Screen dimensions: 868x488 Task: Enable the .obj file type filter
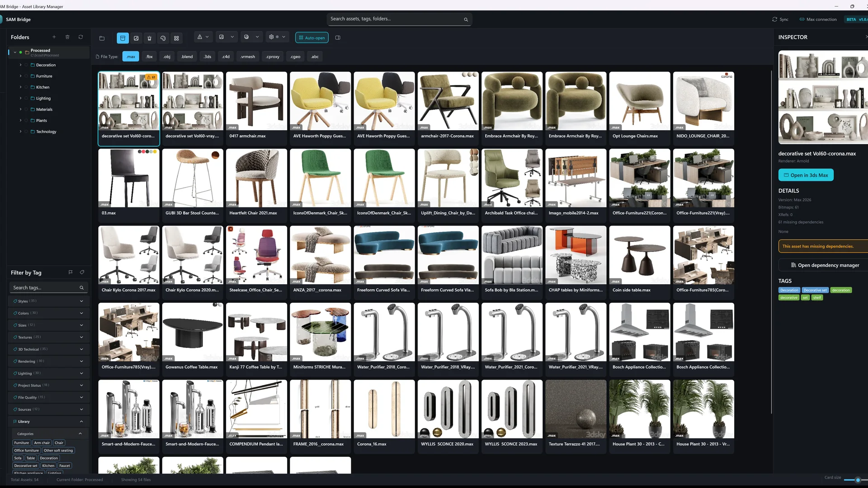[167, 56]
